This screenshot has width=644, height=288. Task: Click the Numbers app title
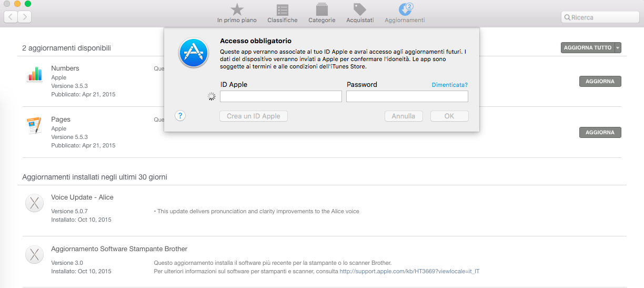pos(65,68)
